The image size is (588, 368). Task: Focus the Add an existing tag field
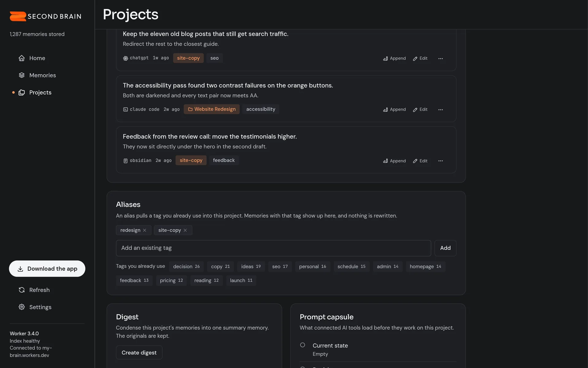click(273, 248)
